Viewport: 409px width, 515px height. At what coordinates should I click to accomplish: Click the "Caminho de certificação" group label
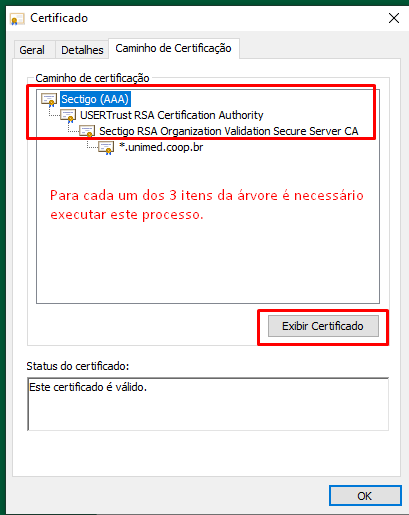click(92, 78)
